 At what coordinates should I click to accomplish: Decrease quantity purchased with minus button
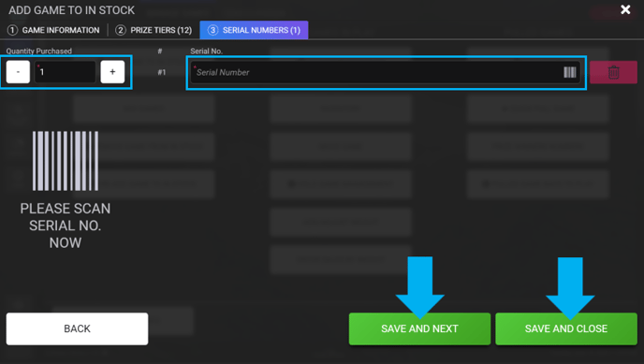[x=18, y=72]
